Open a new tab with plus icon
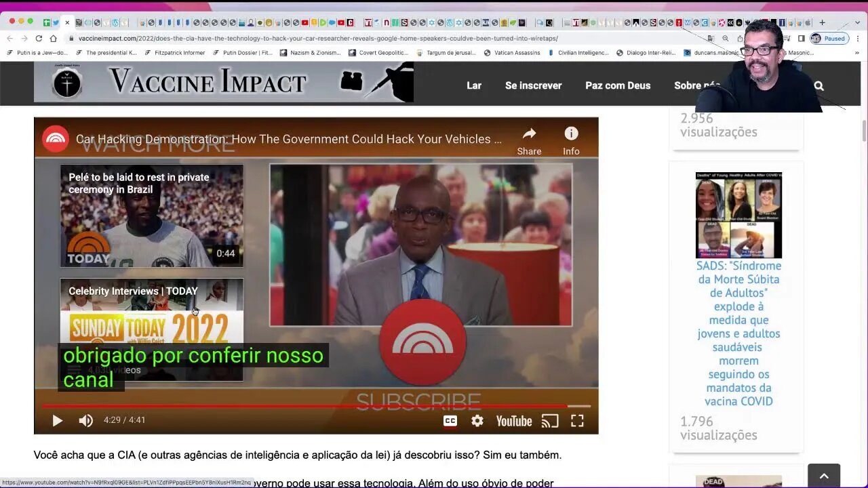Screen dimensions: 868x488 [822, 22]
